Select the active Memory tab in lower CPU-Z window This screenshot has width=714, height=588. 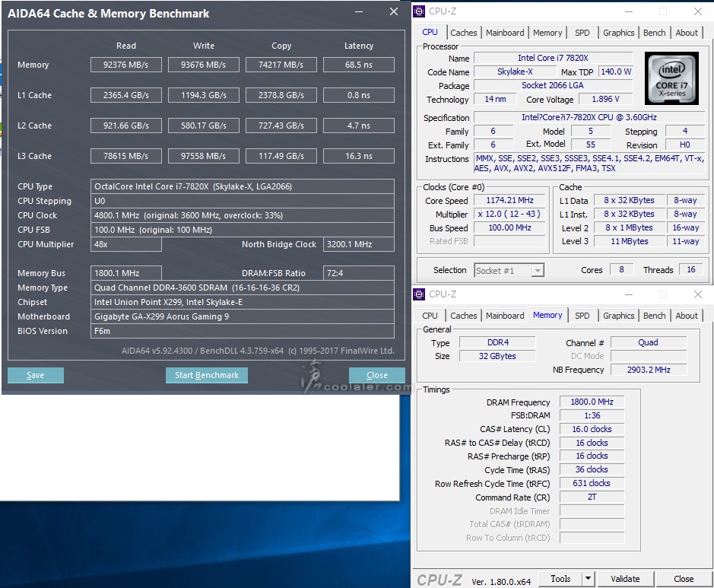click(x=547, y=315)
